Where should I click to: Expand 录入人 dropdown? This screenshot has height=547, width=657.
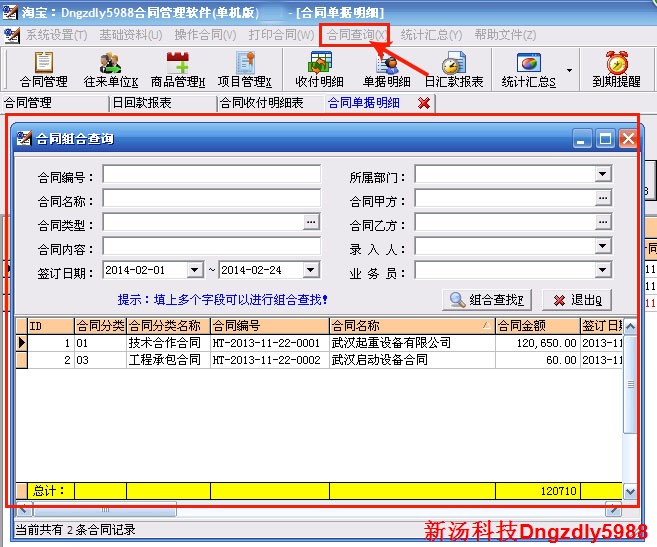603,246
